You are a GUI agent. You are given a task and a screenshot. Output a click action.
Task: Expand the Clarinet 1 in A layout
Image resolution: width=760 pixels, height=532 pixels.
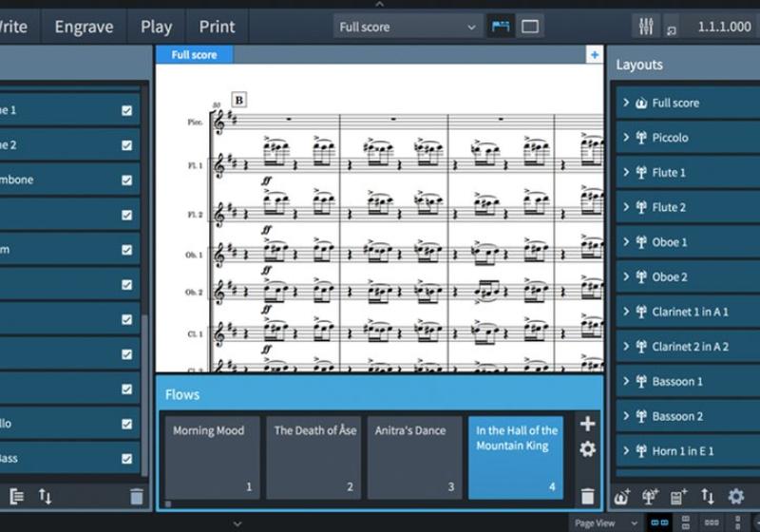pyautogui.click(x=627, y=312)
